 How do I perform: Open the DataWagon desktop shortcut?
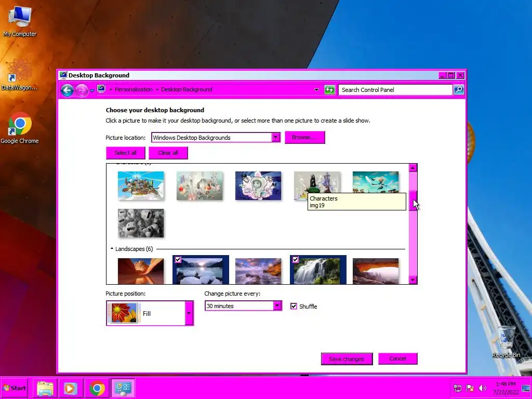pos(19,74)
